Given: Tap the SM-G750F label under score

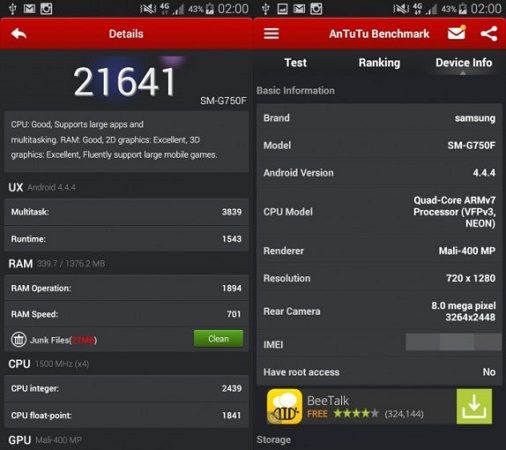Looking at the screenshot, I should [x=223, y=101].
